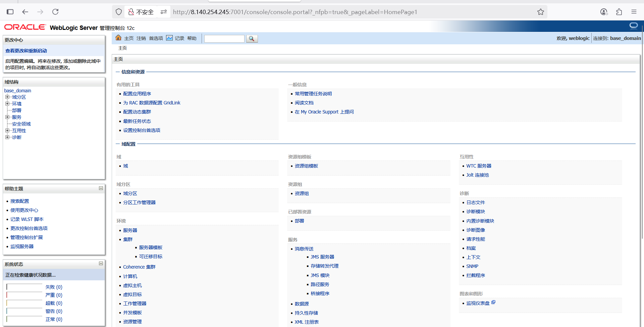The height and width of the screenshot is (327, 644).
Task: Open 记录 WLST 脚本 help topic
Action: point(27,219)
